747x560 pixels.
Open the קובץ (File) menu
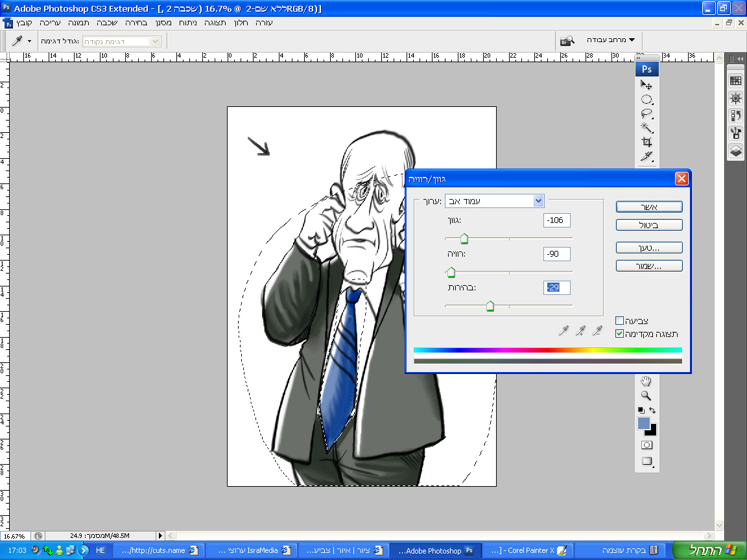[x=24, y=23]
